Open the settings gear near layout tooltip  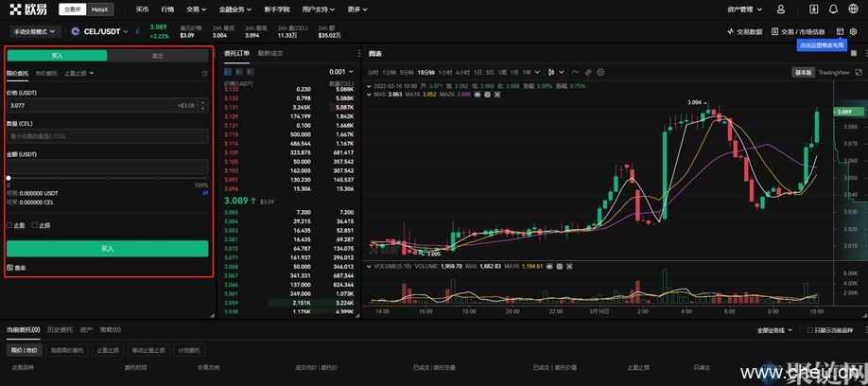tap(853, 31)
